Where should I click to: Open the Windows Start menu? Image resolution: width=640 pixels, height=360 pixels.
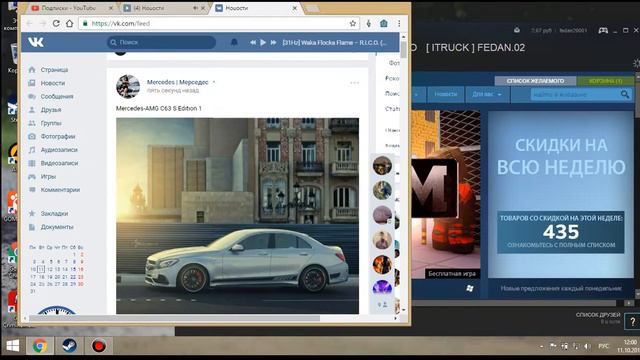13,346
